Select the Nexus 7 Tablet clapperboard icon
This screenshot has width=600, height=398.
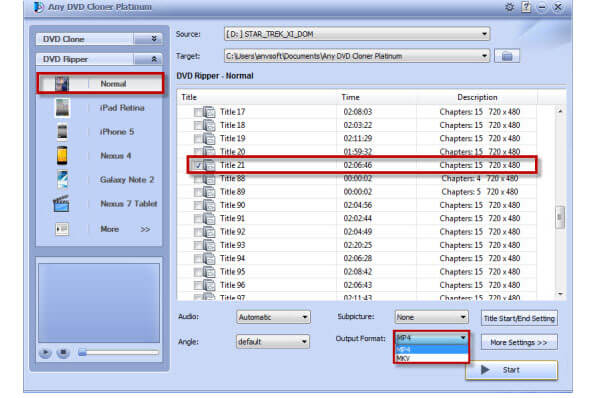click(61, 203)
